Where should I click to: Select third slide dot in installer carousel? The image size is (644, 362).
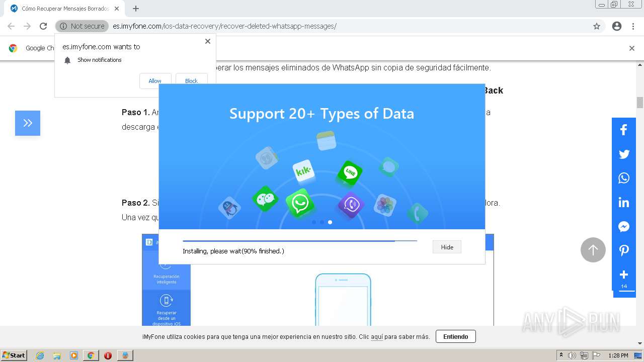point(330,222)
